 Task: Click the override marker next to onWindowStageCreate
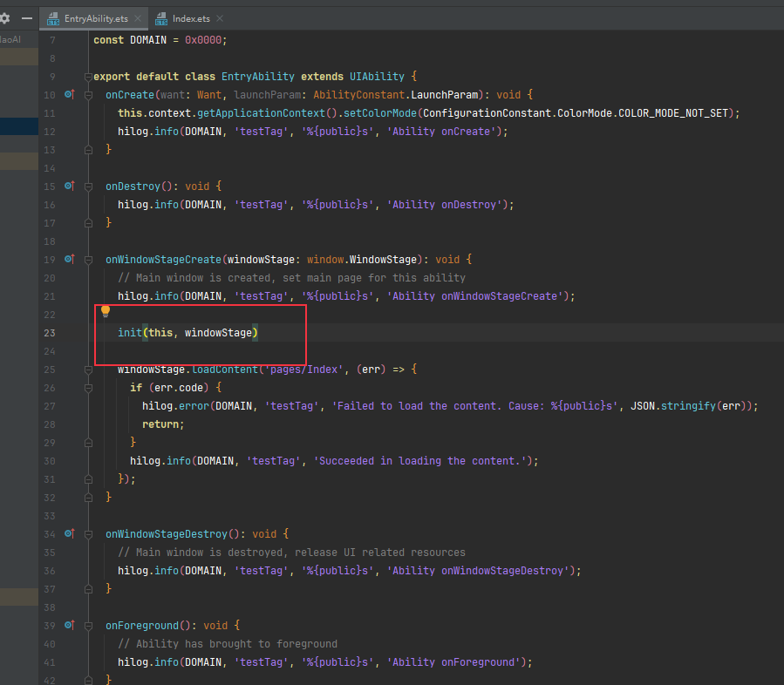pyautogui.click(x=71, y=259)
